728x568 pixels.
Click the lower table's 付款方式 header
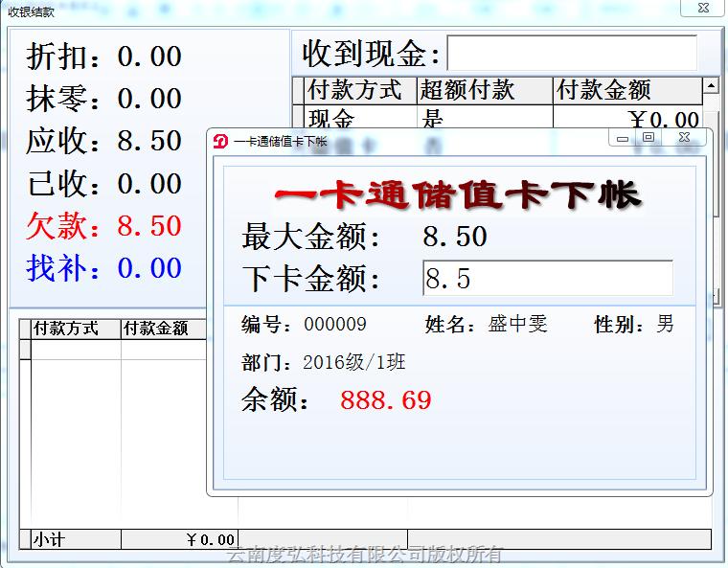[75, 329]
